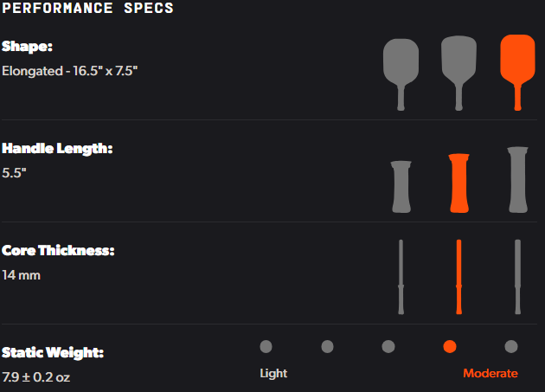545x392 pixels.
Task: Click the Static Weight heading
Action: pyautogui.click(x=53, y=352)
